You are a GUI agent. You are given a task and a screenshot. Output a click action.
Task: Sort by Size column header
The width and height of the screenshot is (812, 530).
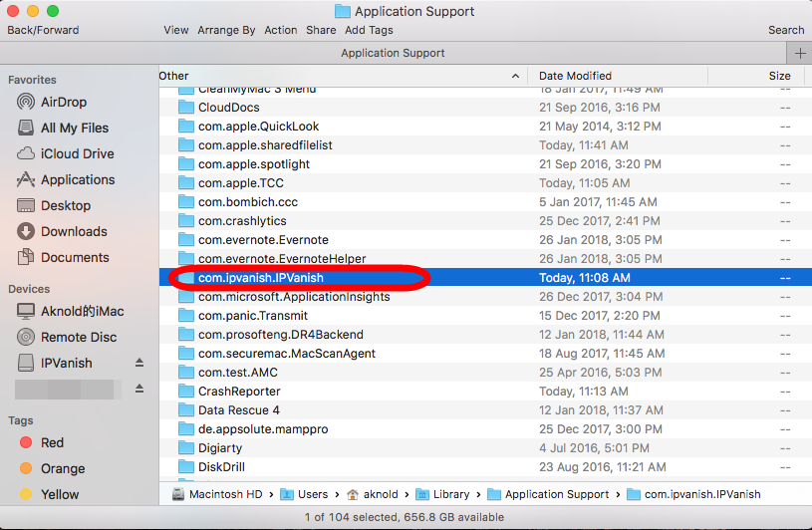pos(779,76)
